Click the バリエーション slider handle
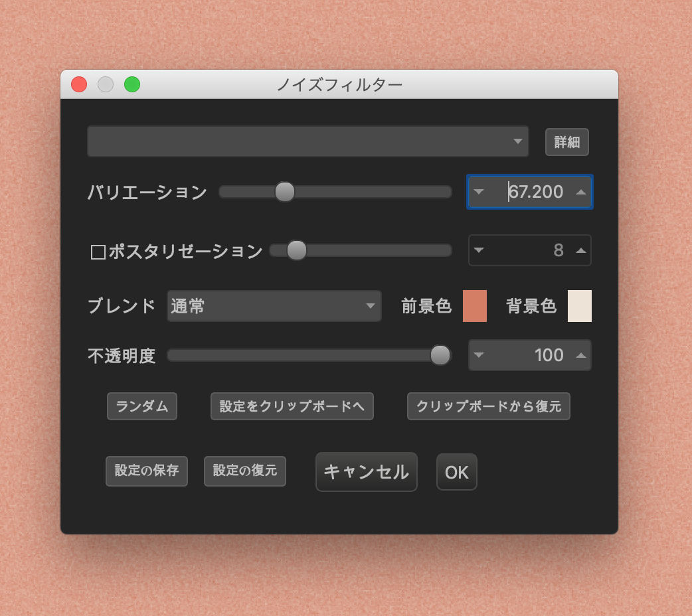692x616 pixels. tap(285, 192)
